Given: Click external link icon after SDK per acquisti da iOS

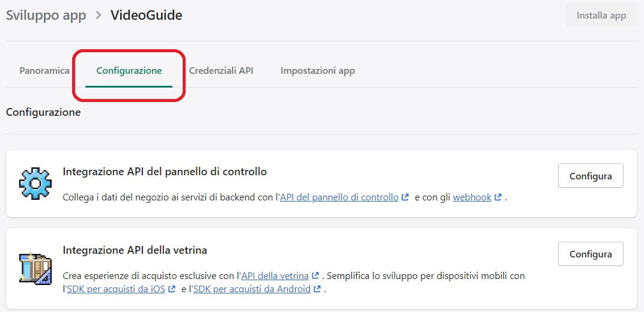Looking at the screenshot, I should click(172, 289).
